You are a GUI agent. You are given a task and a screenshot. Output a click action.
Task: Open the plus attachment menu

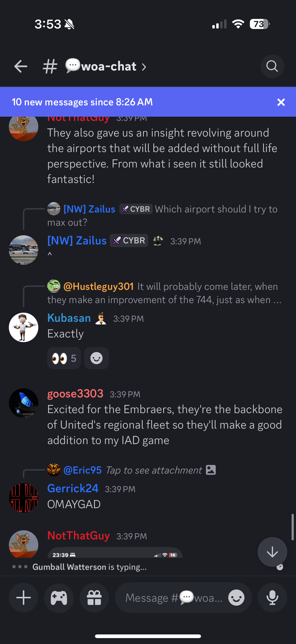(x=24, y=598)
